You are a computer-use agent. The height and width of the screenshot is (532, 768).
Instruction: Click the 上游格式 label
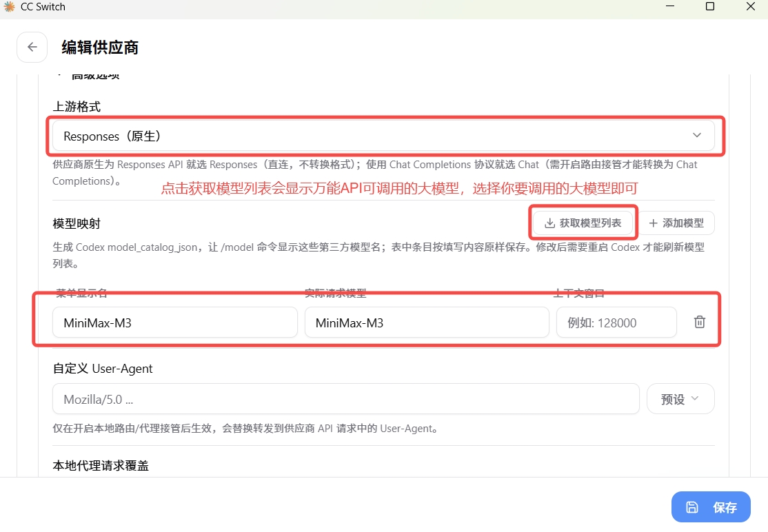pyautogui.click(x=77, y=107)
